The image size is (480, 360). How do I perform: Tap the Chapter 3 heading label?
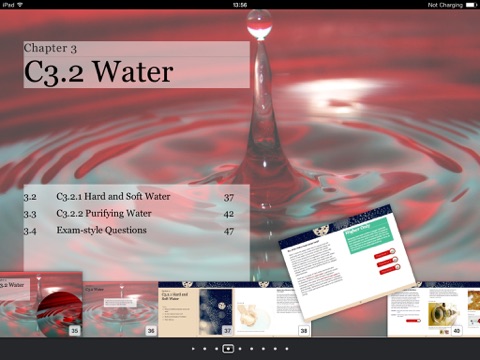coord(50,48)
